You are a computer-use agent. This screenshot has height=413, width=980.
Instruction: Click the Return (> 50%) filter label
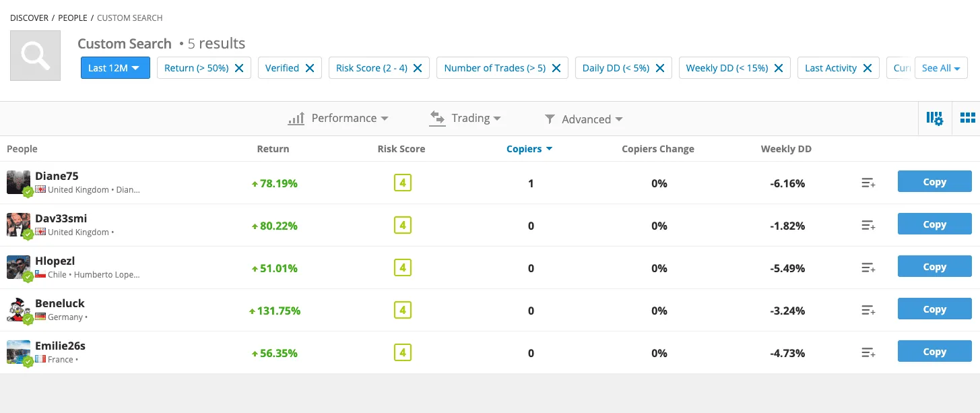[x=197, y=68]
